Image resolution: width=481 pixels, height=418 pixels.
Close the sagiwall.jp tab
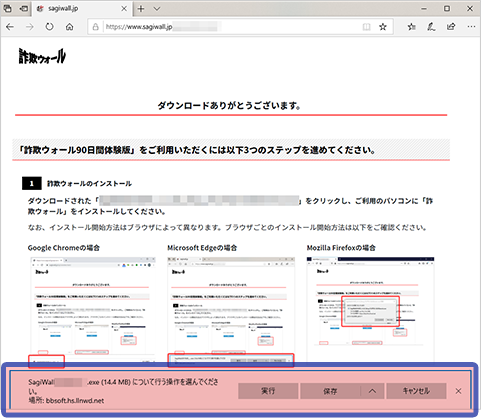click(x=124, y=9)
